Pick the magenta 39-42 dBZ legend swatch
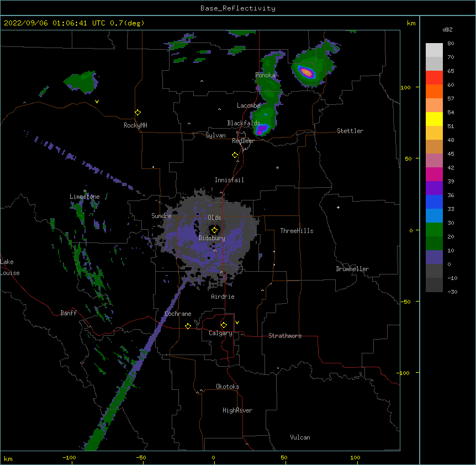 tap(434, 174)
